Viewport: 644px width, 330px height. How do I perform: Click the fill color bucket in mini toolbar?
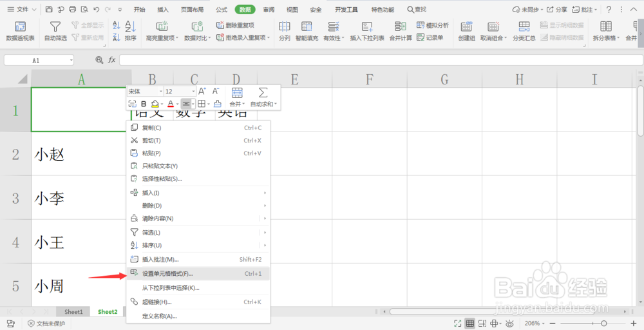click(155, 104)
